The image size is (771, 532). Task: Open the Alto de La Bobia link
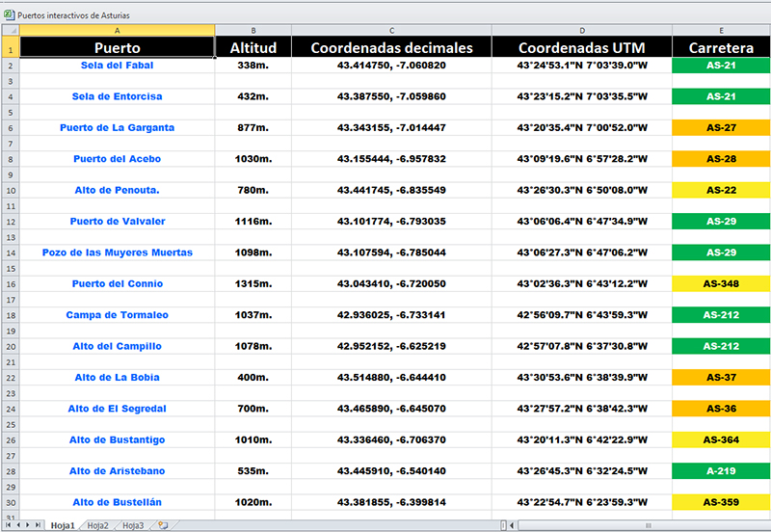117,377
